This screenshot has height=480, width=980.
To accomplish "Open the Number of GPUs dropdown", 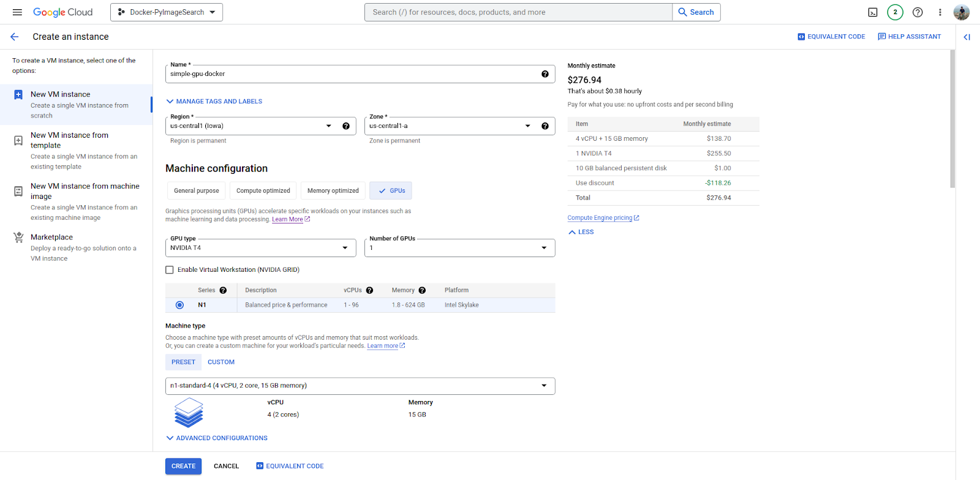I will 459,248.
